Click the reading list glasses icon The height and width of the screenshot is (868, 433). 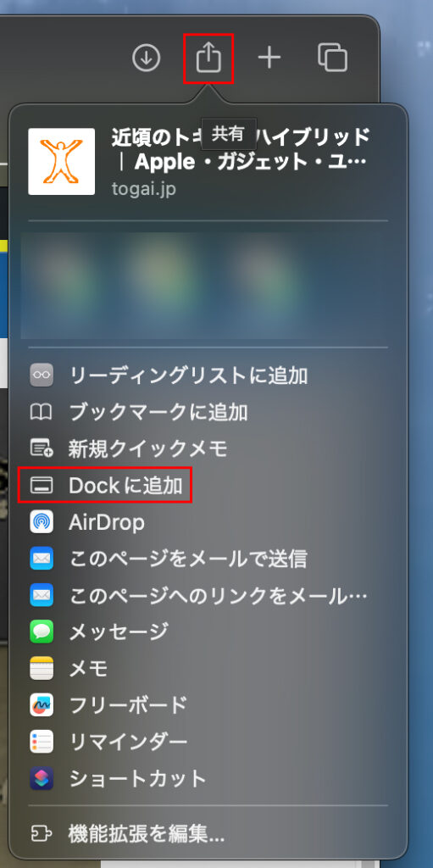click(x=42, y=376)
